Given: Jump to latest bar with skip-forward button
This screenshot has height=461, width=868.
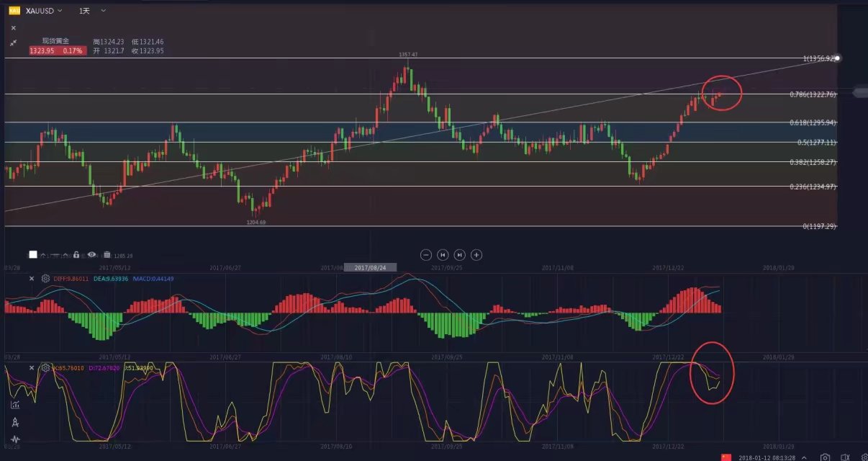Looking at the screenshot, I should pyautogui.click(x=459, y=254).
